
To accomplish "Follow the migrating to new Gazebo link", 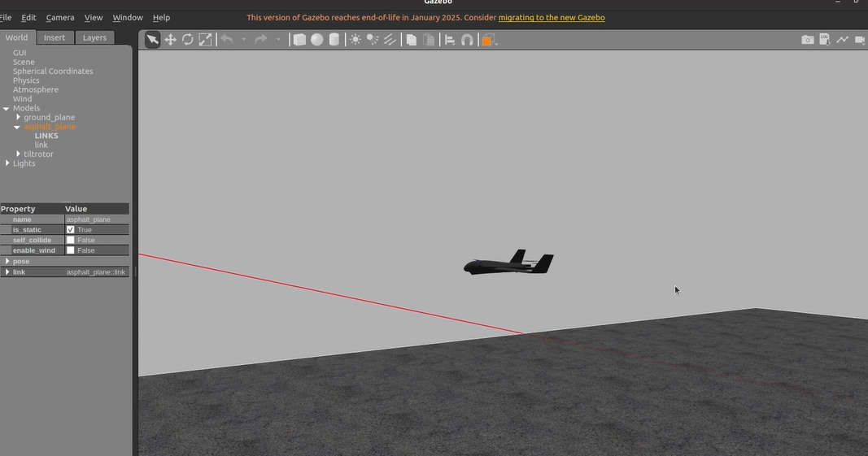I will (551, 17).
